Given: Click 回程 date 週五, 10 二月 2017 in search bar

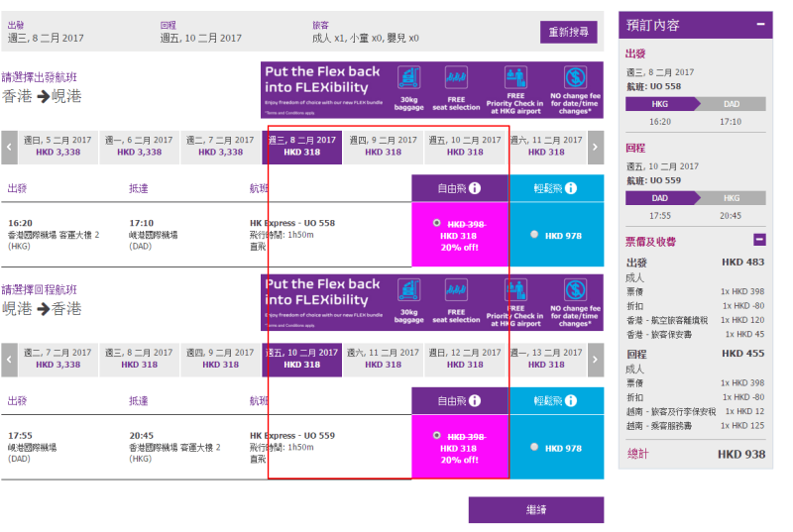Looking at the screenshot, I should click(201, 38).
